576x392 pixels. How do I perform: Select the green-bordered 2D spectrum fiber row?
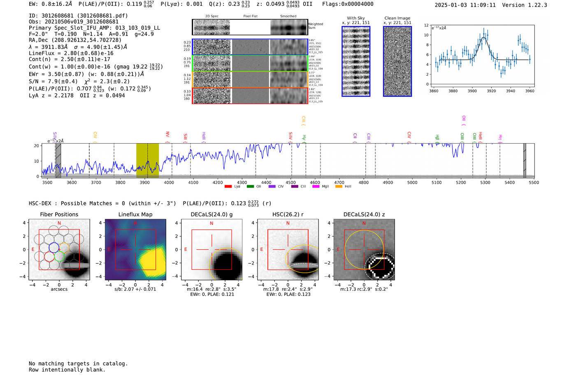coord(250,63)
